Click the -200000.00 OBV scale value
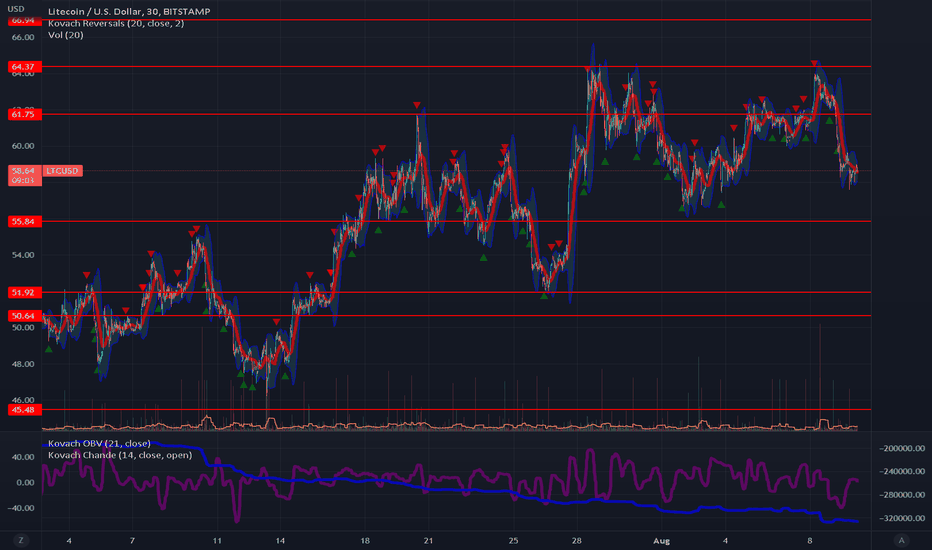The image size is (932, 550). point(902,448)
